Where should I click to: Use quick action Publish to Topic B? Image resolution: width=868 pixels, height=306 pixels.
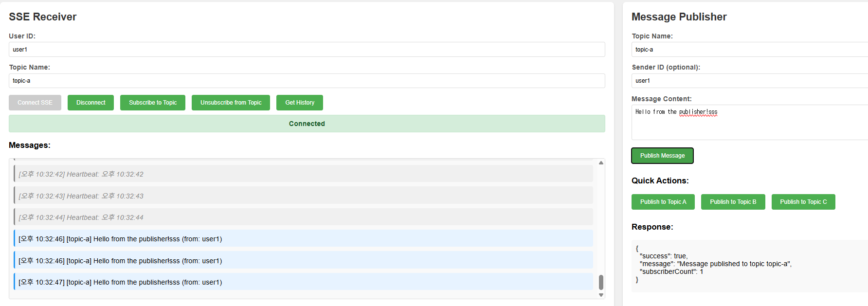click(x=733, y=202)
